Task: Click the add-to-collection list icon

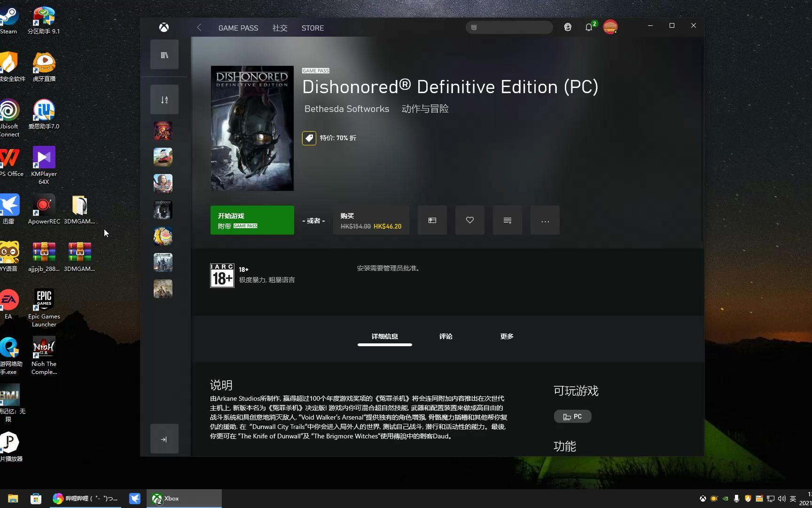Action: (507, 220)
